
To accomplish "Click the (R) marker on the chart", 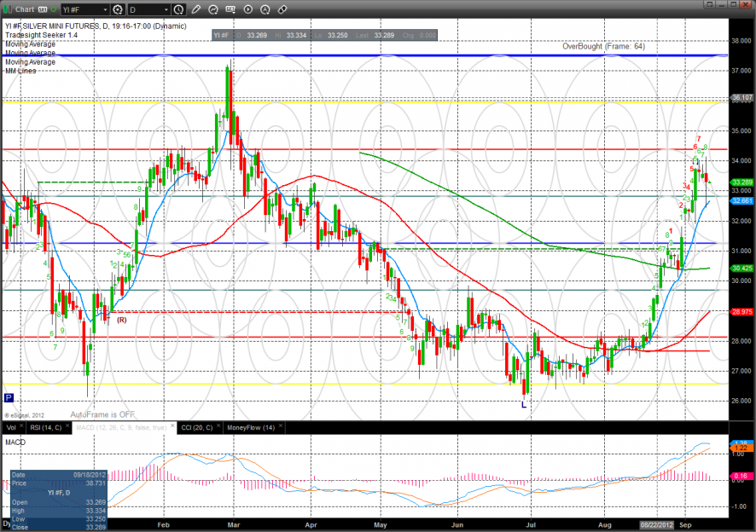I will pyautogui.click(x=121, y=320).
